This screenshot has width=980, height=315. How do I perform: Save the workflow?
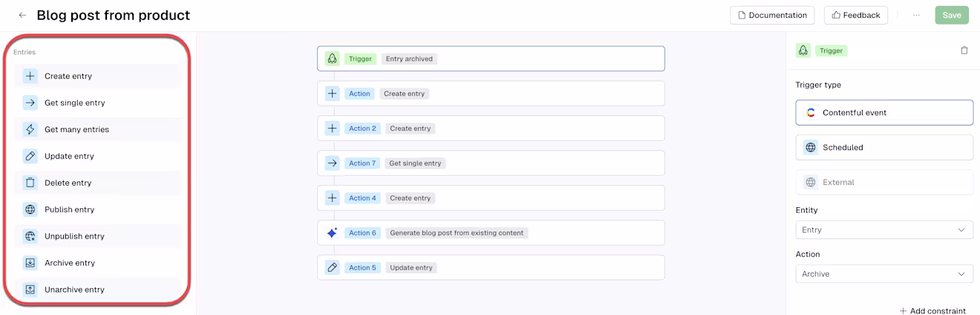pyautogui.click(x=952, y=15)
